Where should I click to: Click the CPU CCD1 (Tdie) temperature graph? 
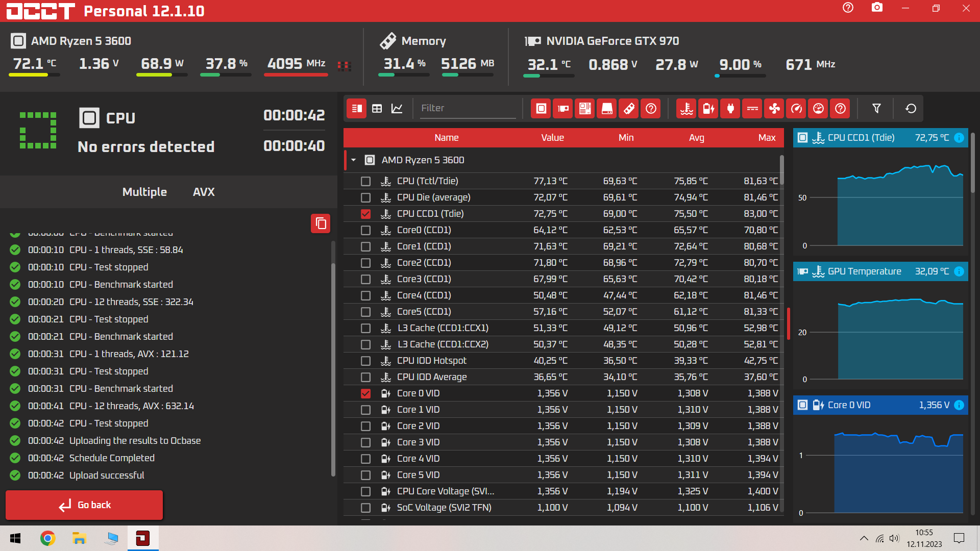880,201
